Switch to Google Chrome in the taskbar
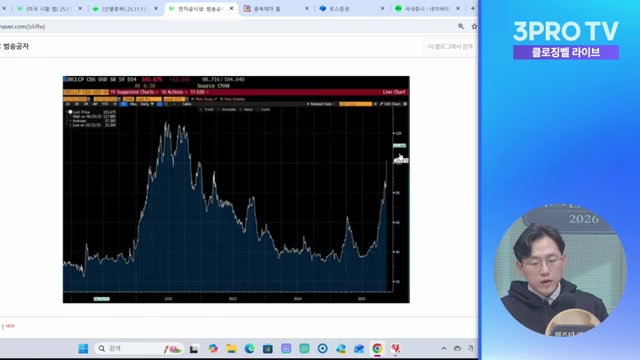Screen dimensions: 640x360 coord(377,349)
